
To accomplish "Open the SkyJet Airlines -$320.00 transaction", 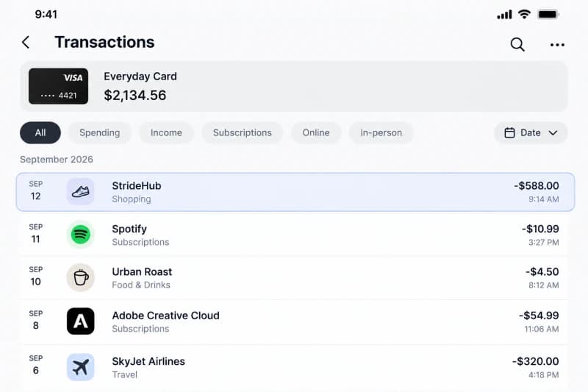I will pos(293,367).
